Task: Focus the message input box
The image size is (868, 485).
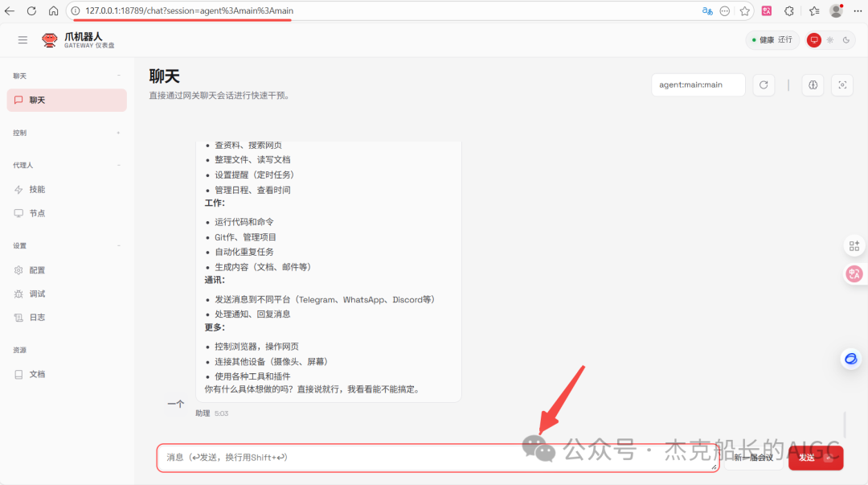Action: point(438,458)
